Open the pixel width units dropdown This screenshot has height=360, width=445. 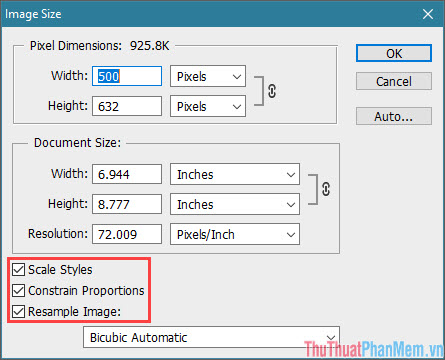(208, 76)
